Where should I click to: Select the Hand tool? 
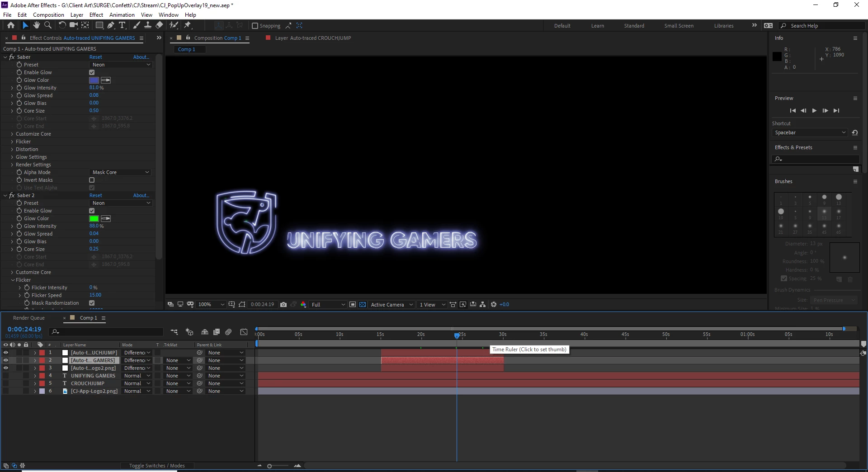pos(37,25)
